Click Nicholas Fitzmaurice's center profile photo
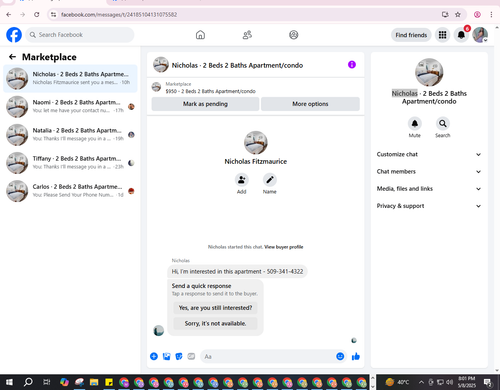This screenshot has height=390, width=500. (x=256, y=143)
